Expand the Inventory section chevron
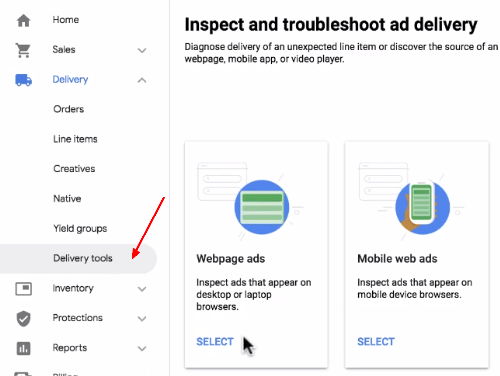 coord(142,289)
